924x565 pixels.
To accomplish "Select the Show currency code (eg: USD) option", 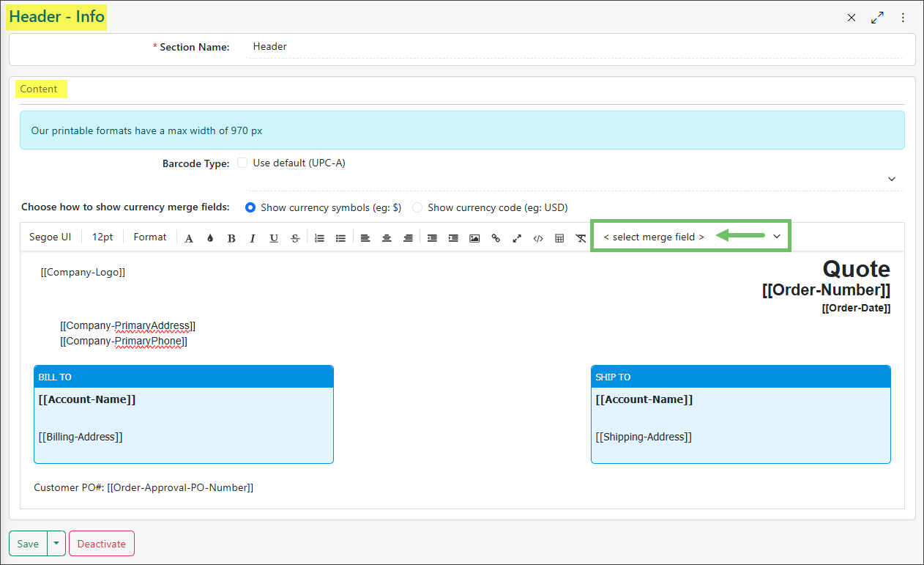I will 417,207.
